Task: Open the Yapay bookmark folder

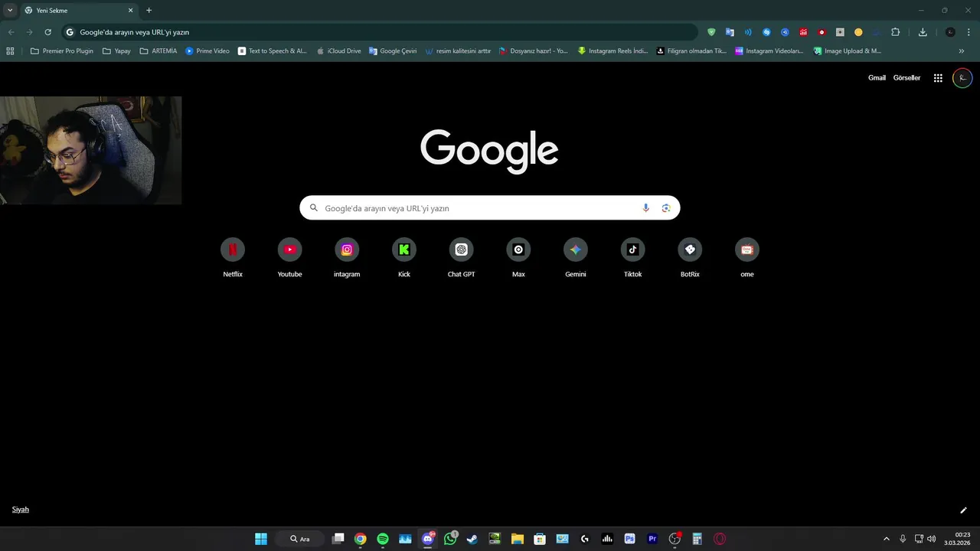Action: pyautogui.click(x=116, y=51)
